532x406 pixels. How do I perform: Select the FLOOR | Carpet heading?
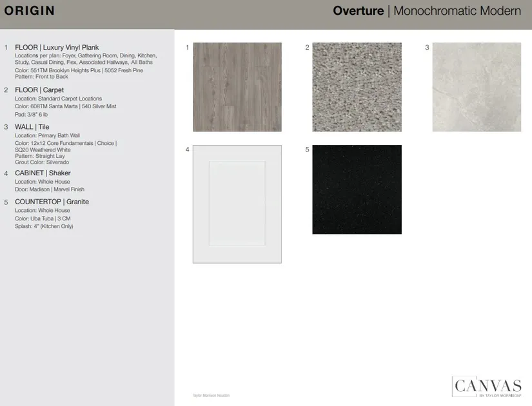[x=39, y=90]
